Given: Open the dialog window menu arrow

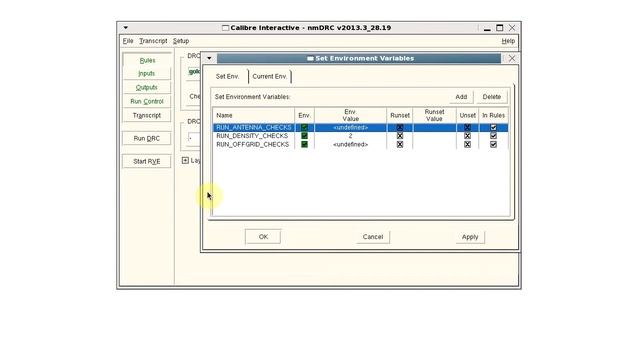Looking at the screenshot, I should (x=209, y=58).
